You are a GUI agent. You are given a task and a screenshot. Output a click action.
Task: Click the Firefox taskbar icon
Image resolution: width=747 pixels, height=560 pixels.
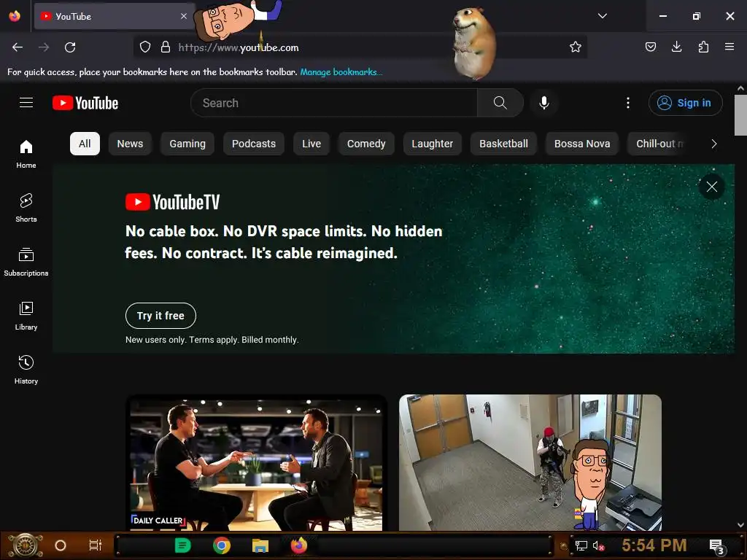point(299,545)
